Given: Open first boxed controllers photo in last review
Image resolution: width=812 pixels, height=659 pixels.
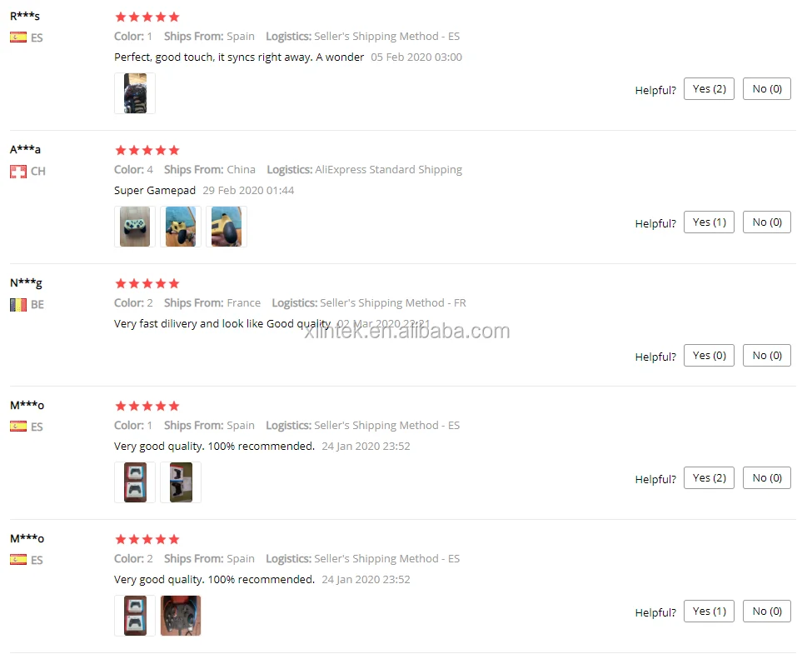Looking at the screenshot, I should point(135,616).
